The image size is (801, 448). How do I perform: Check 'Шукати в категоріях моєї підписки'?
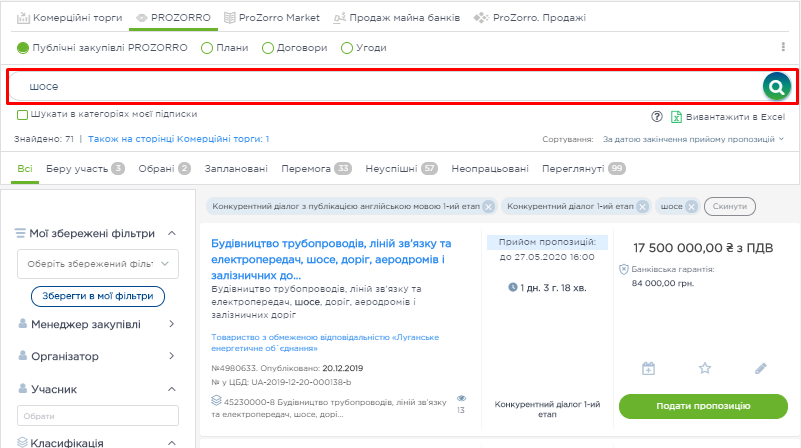[21, 114]
